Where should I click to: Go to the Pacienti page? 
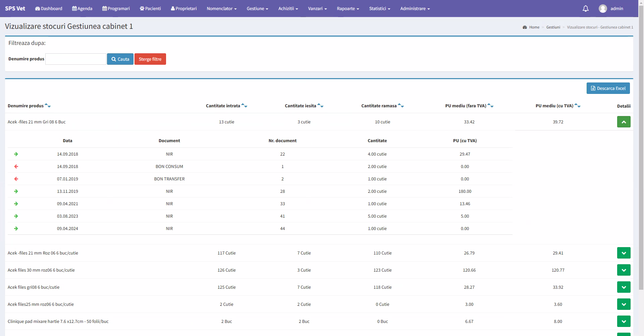point(150,9)
